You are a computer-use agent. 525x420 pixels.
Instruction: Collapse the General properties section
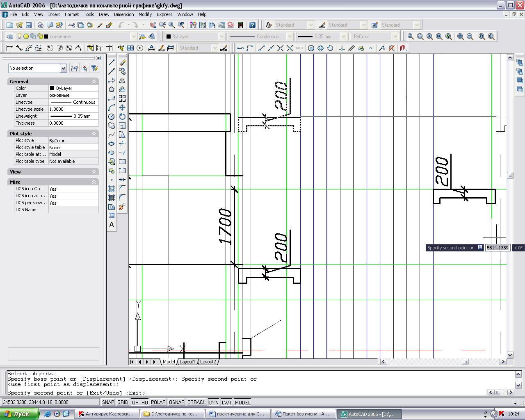click(94, 82)
